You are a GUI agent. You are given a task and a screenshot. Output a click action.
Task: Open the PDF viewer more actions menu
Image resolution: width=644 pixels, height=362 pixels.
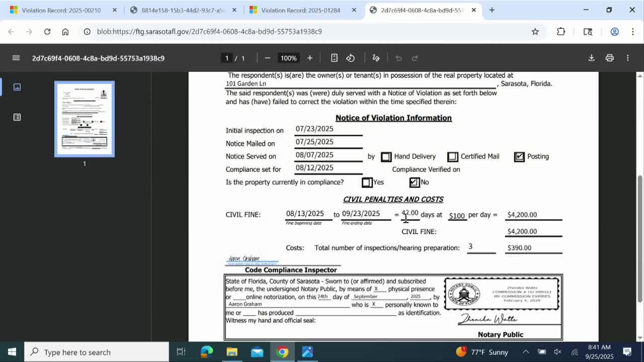627,58
